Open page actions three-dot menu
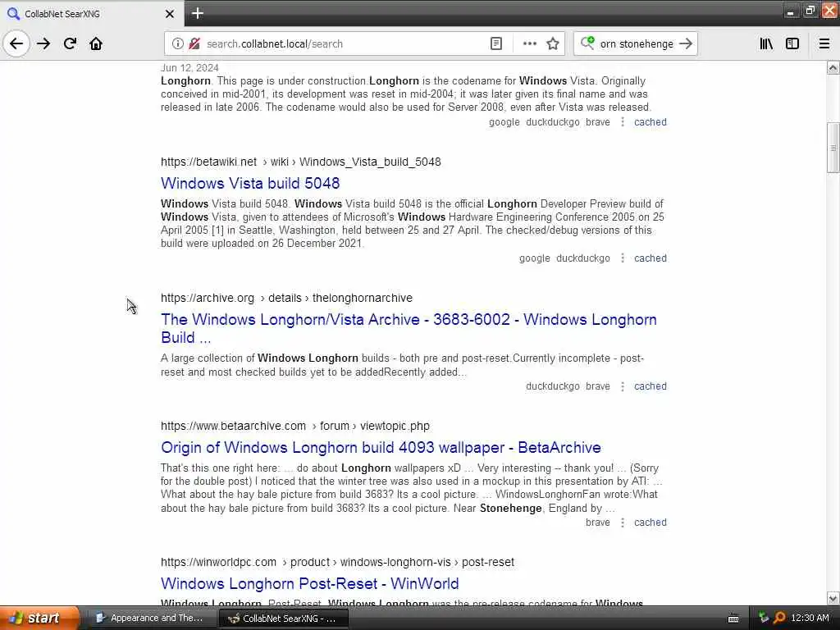This screenshot has width=840, height=630. [x=529, y=43]
